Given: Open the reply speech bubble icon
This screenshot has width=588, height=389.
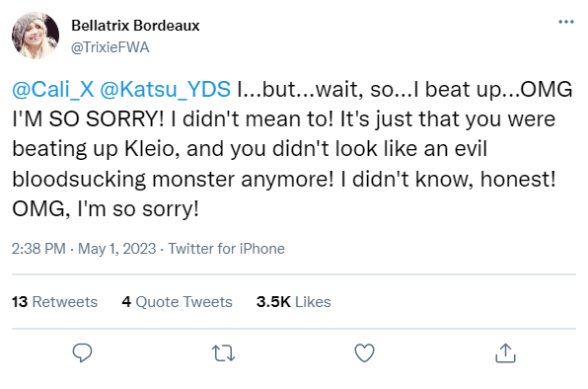Looking at the screenshot, I should click(82, 353).
